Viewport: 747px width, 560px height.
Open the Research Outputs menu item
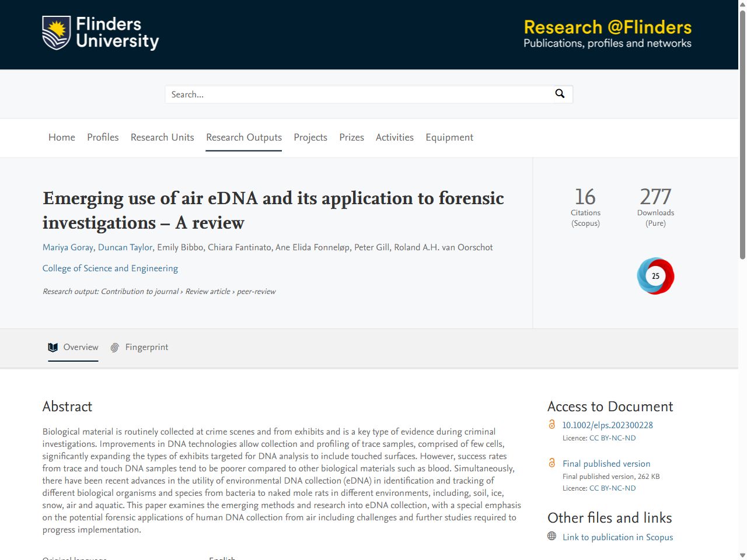(x=244, y=138)
